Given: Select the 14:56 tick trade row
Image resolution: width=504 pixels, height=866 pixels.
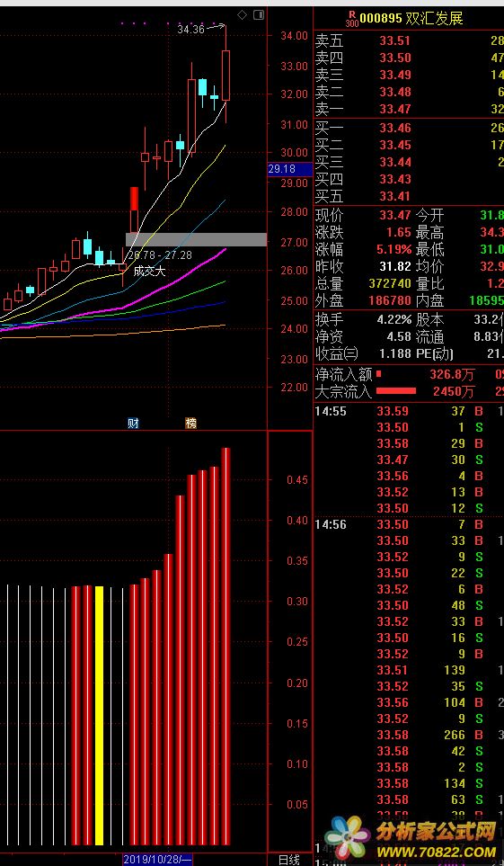Looking at the screenshot, I should [x=409, y=524].
